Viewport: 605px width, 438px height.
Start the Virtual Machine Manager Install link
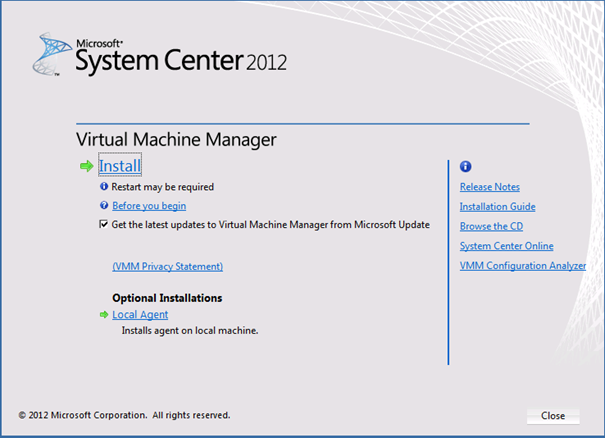click(x=120, y=166)
